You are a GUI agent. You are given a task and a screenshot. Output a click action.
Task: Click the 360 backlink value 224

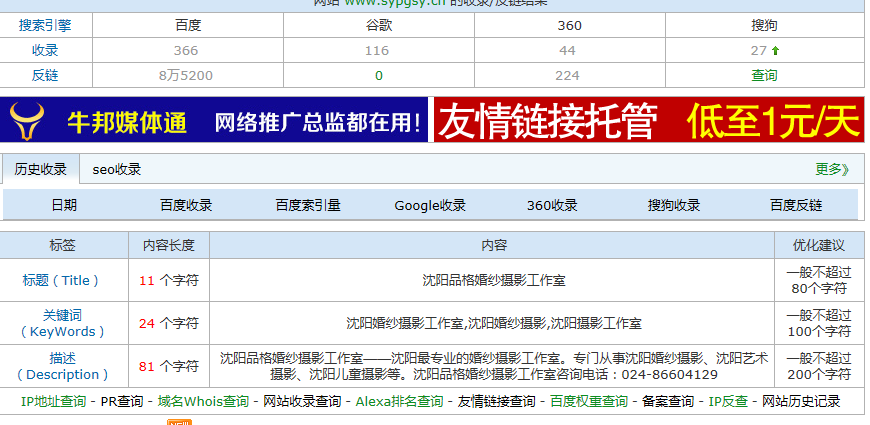[567, 76]
